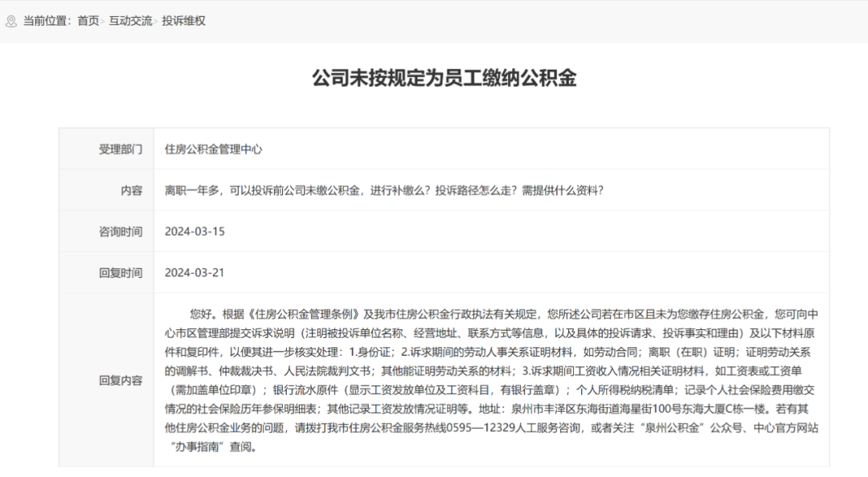Select the 咨询时间 label cell

(x=106, y=231)
